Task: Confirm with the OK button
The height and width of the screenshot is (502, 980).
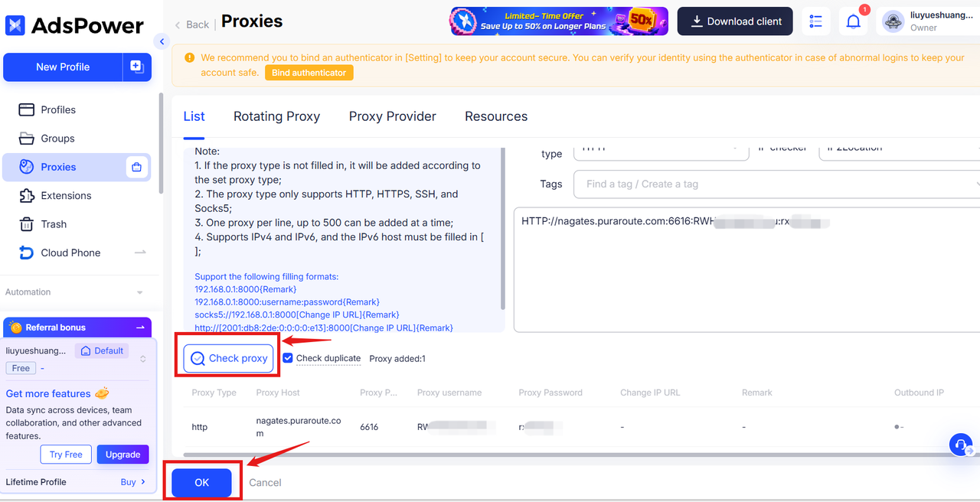Action: pos(201,482)
